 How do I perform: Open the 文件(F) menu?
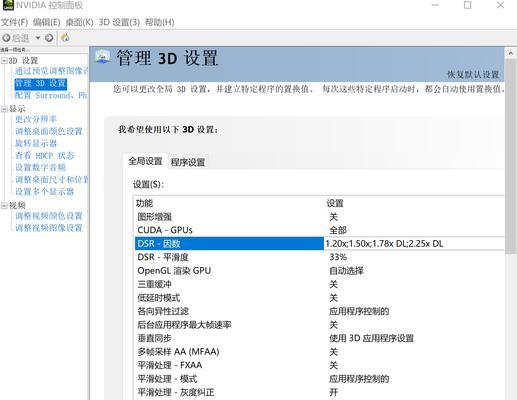pyautogui.click(x=15, y=22)
